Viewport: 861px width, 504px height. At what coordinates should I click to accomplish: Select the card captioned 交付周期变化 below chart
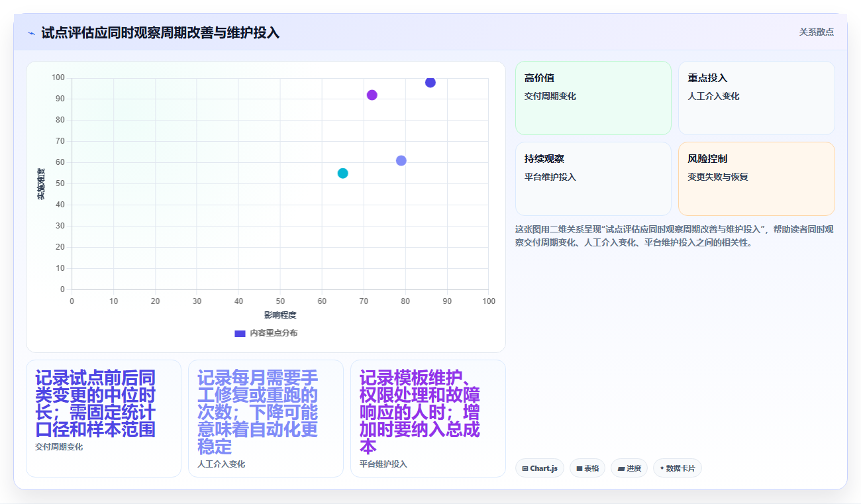[x=103, y=419]
